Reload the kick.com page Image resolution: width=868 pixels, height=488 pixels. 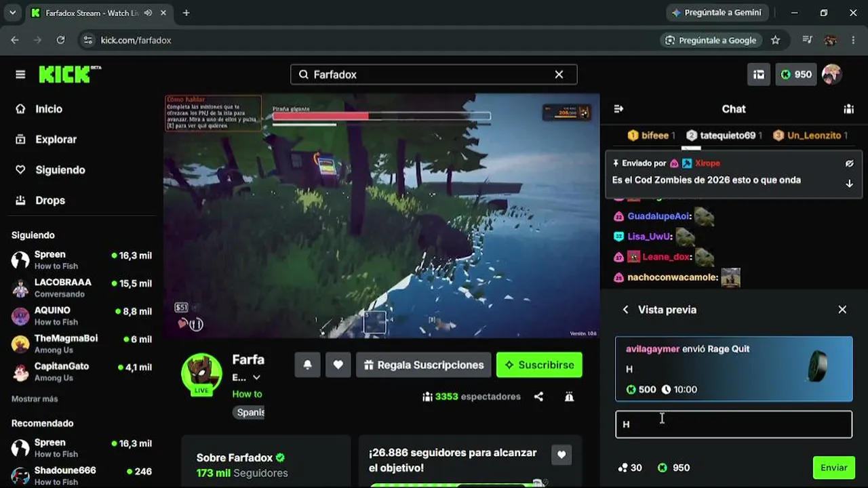point(60,40)
